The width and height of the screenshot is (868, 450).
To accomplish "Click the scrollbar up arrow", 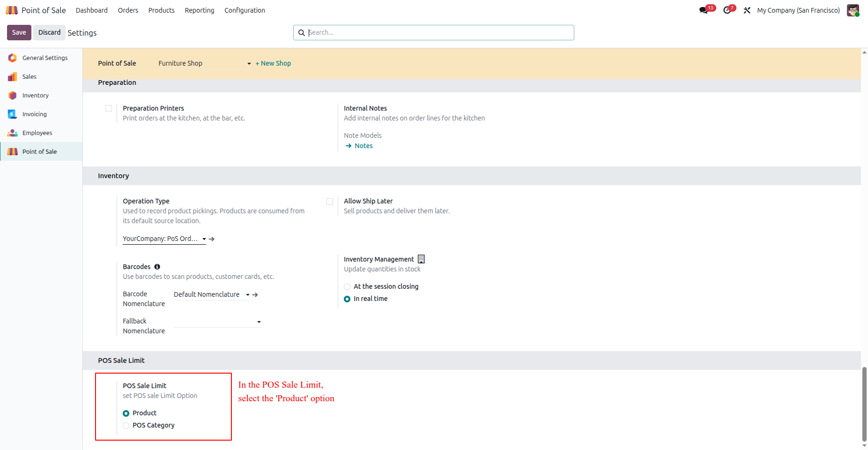I will (864, 52).
